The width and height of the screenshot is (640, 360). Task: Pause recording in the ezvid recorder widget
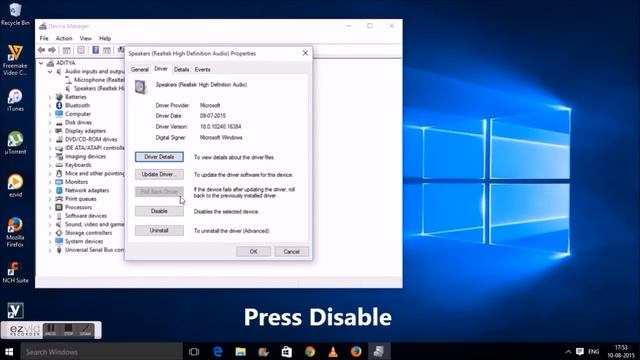(x=51, y=330)
